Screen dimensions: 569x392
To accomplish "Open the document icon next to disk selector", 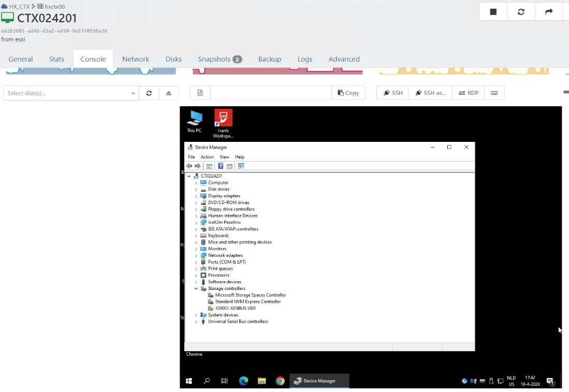I will tap(200, 92).
